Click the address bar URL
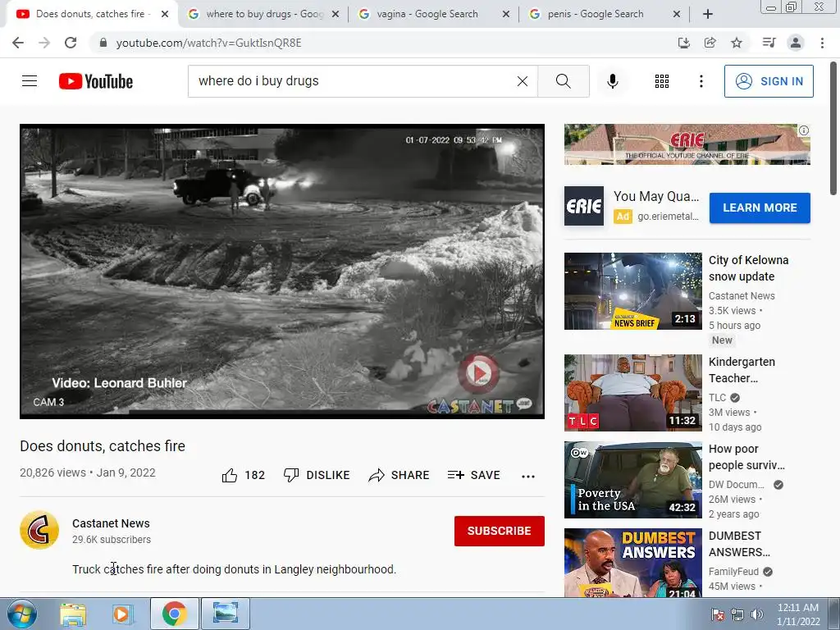The height and width of the screenshot is (630, 840). coord(209,43)
